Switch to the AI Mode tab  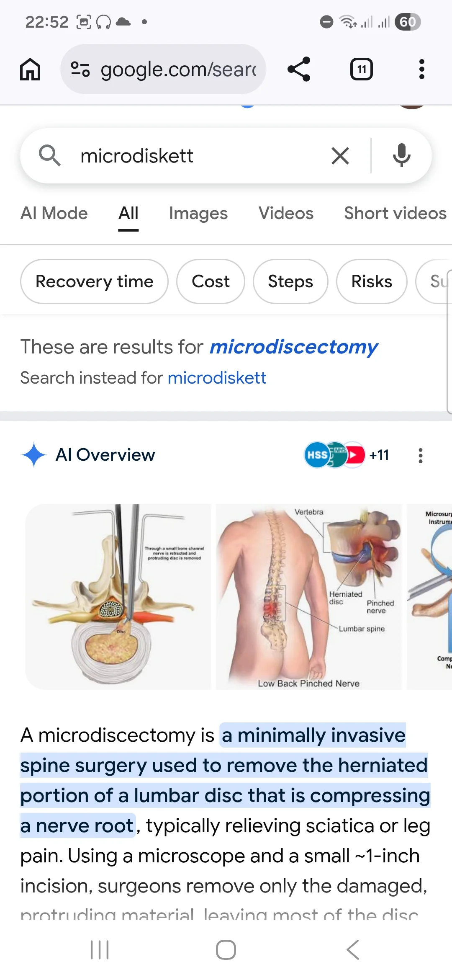pos(54,213)
